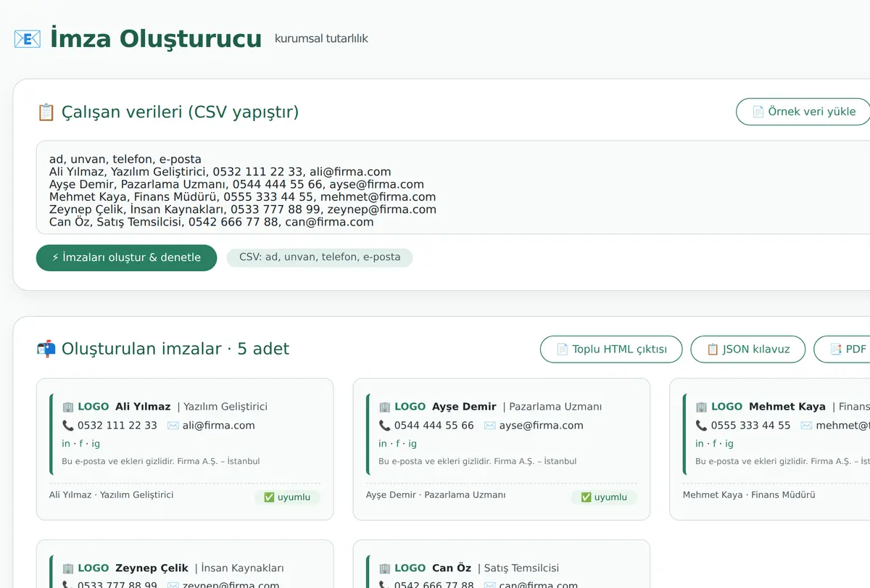Click phone icon next to 0555 333 44 55
Viewport: 870px width, 588px height.
[702, 426]
